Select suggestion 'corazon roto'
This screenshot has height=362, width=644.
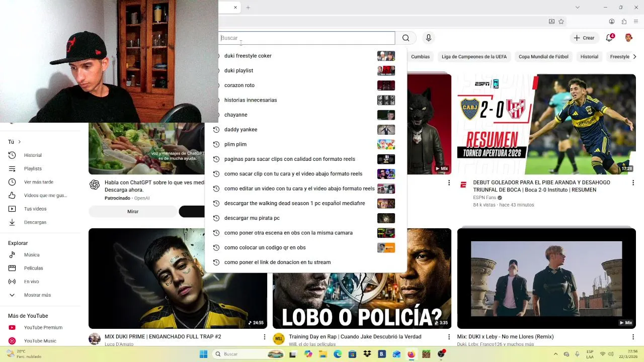click(x=306, y=85)
